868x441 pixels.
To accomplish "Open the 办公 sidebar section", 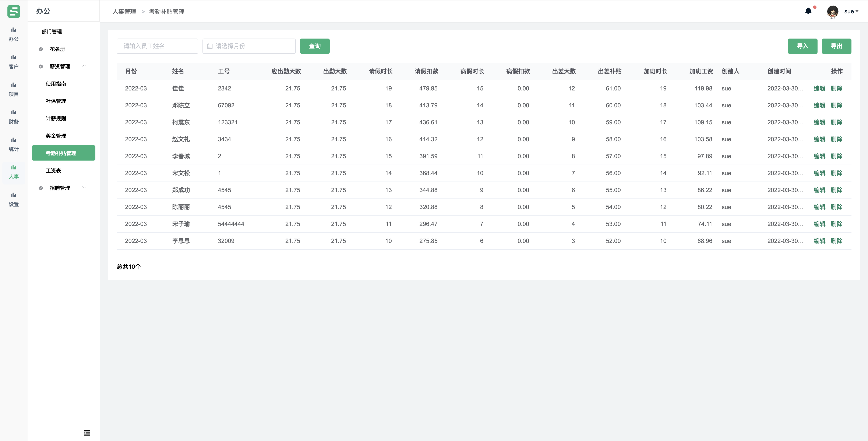I will click(x=14, y=35).
